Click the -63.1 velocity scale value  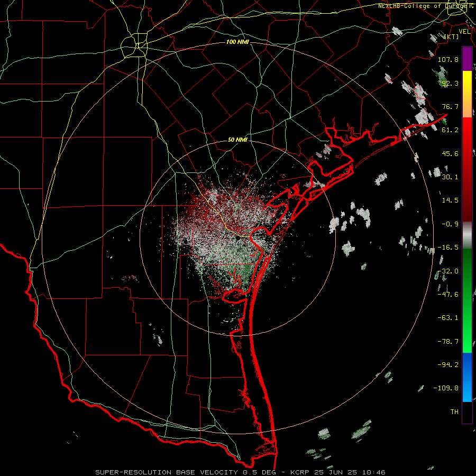pos(448,318)
